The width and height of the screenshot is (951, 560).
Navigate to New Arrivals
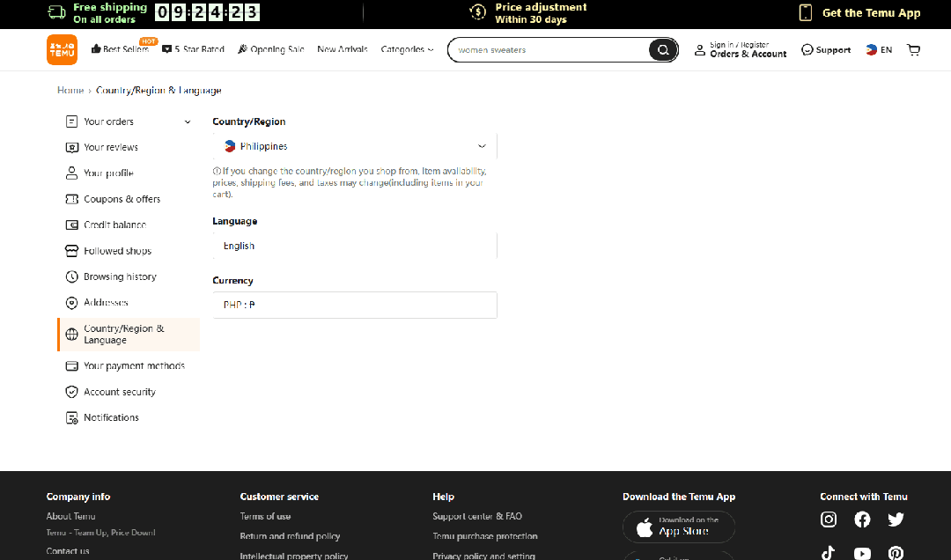point(343,49)
